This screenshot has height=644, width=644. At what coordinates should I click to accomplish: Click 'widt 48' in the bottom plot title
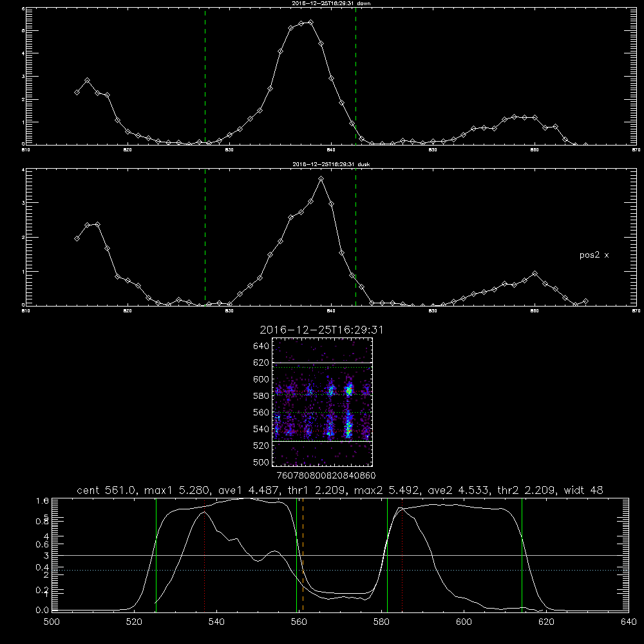click(583, 490)
